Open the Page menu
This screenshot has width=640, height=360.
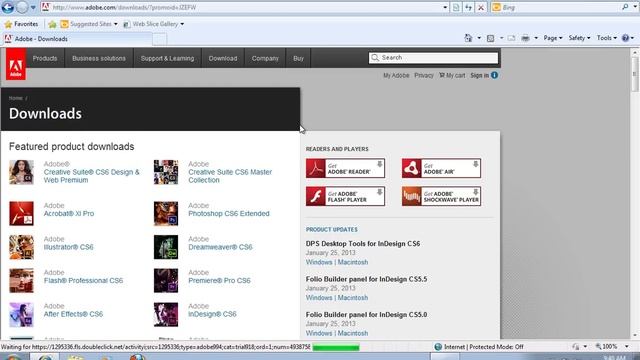[x=553, y=38]
